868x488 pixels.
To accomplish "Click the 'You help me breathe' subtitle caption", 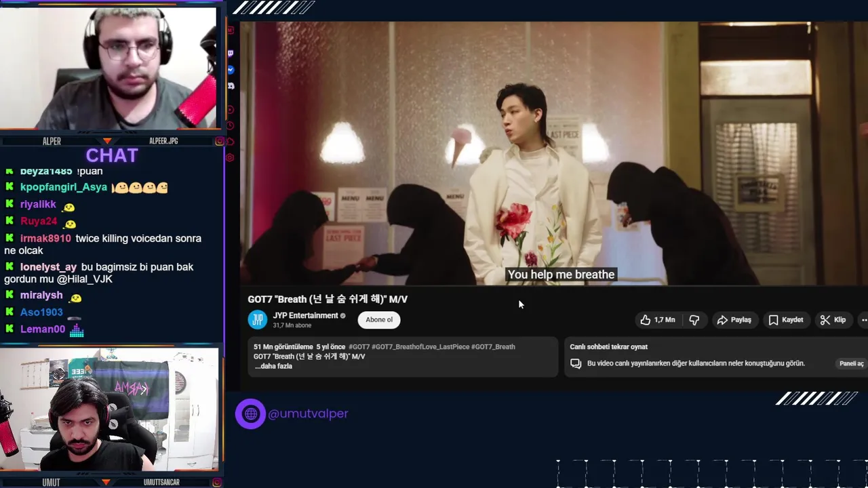I will click(x=561, y=274).
